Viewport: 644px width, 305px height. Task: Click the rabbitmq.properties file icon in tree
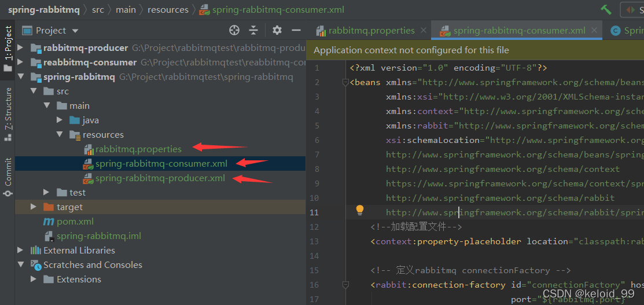(89, 149)
